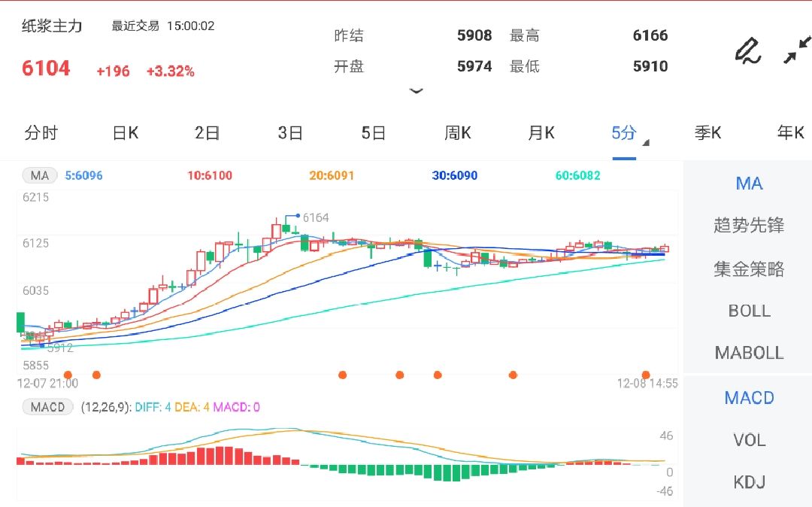
Task: Click the 纸浆主力 contract name
Action: [x=52, y=26]
